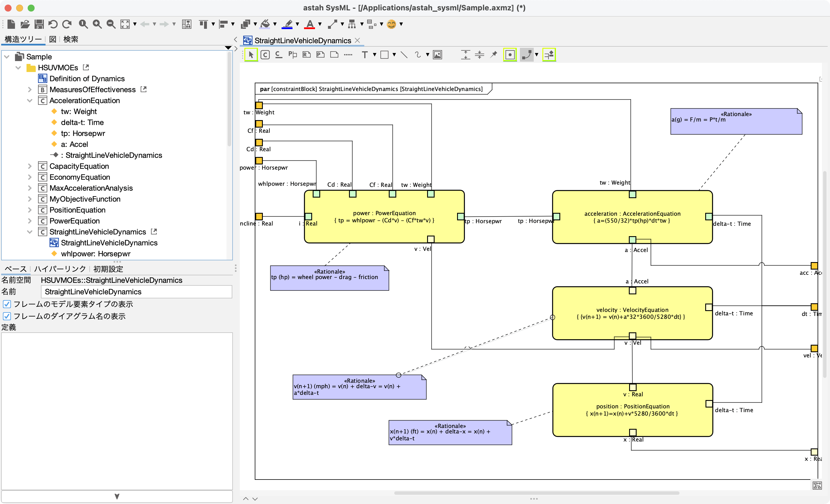830x504 pixels.
Task: Select the Text tool icon
Action: pyautogui.click(x=365, y=54)
